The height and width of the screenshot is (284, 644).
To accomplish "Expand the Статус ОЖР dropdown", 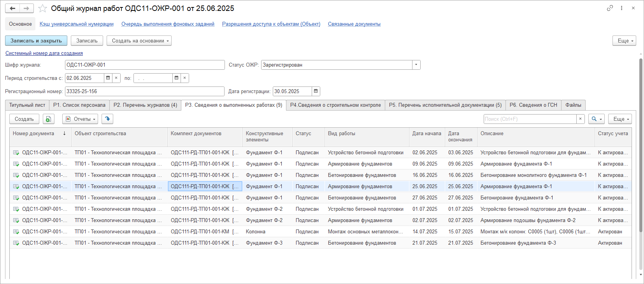I will (x=416, y=65).
